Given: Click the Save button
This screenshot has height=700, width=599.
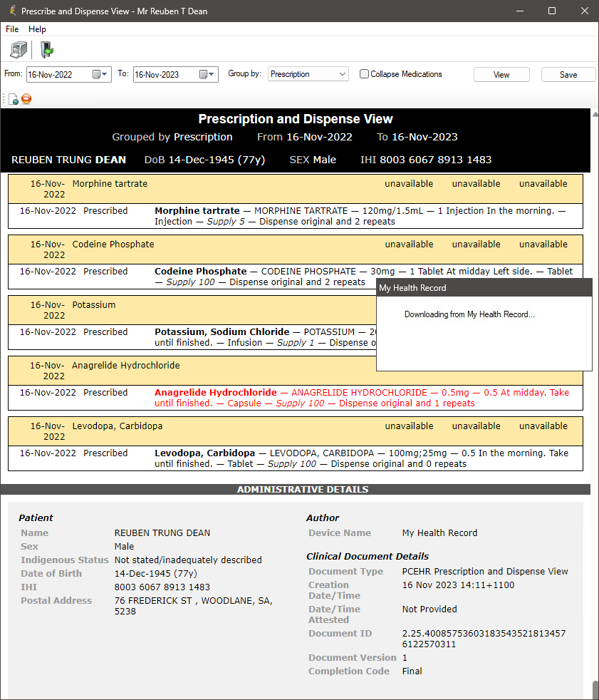Looking at the screenshot, I should coord(568,75).
